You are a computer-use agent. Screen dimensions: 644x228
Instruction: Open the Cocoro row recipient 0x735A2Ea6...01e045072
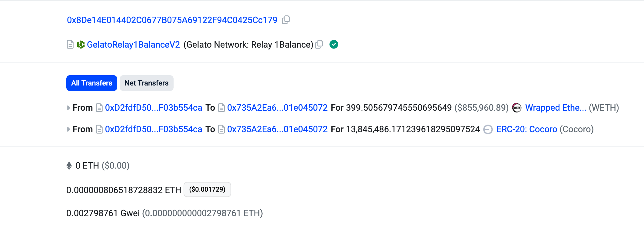pyautogui.click(x=277, y=129)
